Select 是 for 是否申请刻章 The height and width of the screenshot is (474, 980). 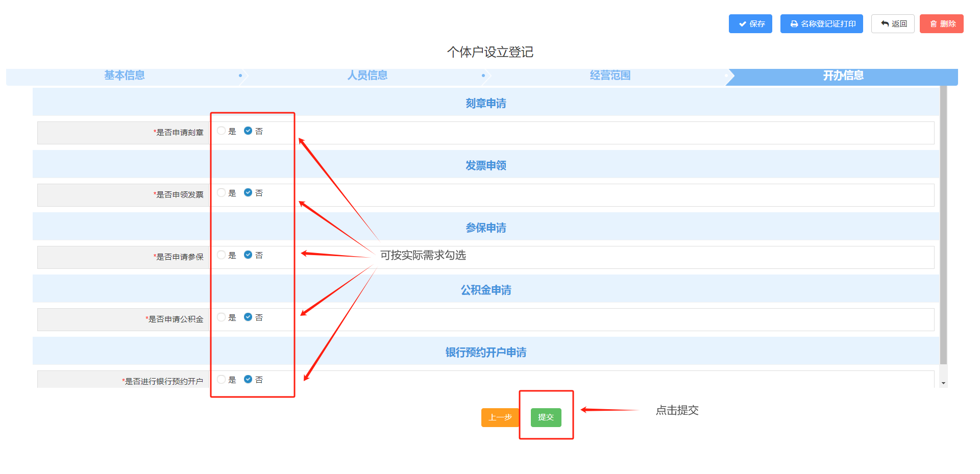221,131
